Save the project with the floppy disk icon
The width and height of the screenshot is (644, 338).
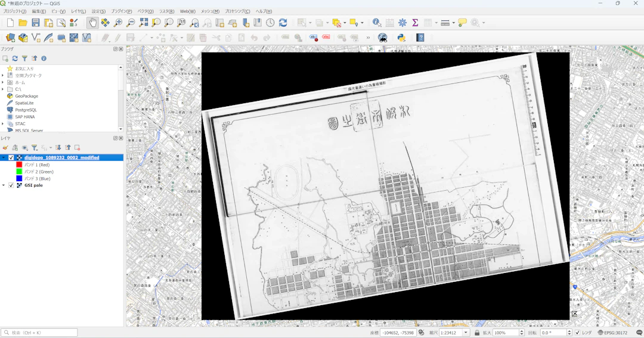coord(36,23)
